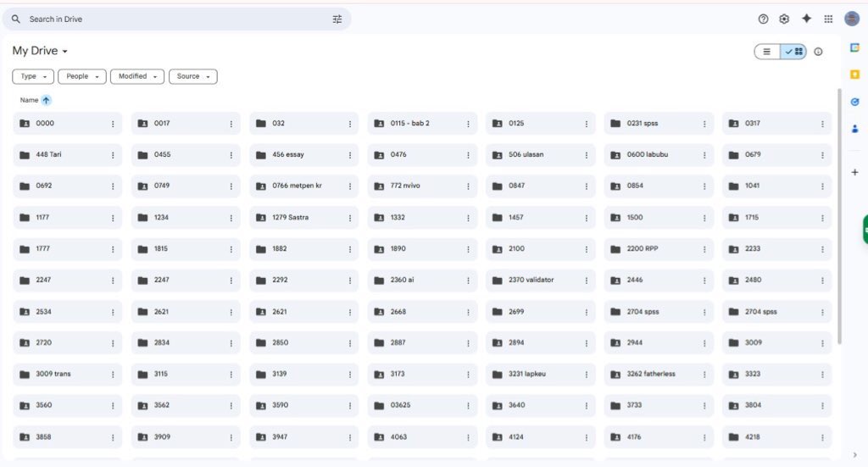Open the Google apps grid
Screen dimensions: 868x467
(828, 19)
